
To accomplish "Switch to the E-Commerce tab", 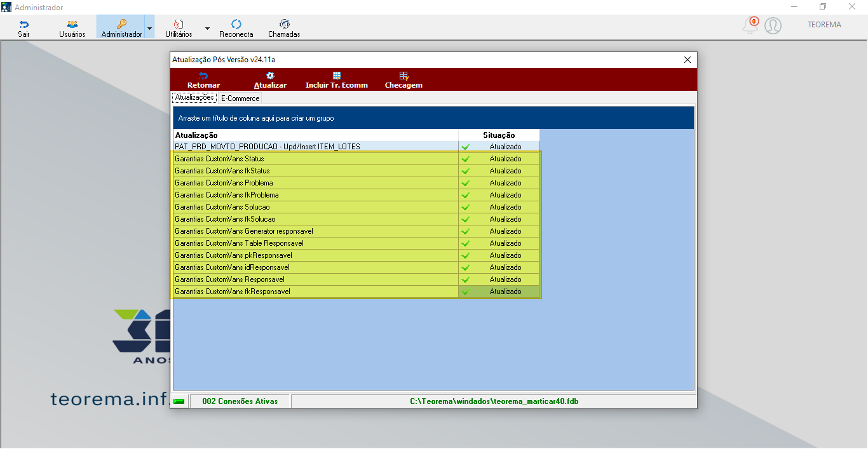I will point(240,98).
